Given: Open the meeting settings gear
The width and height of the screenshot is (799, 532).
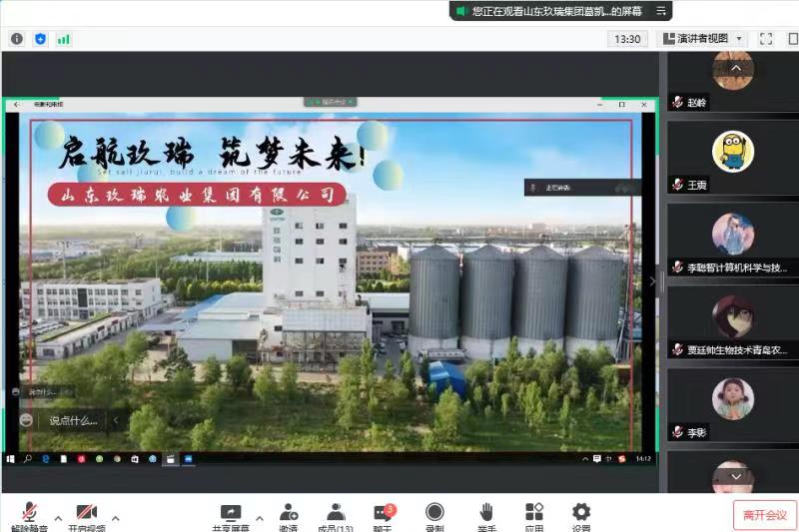Looking at the screenshot, I should (x=581, y=513).
